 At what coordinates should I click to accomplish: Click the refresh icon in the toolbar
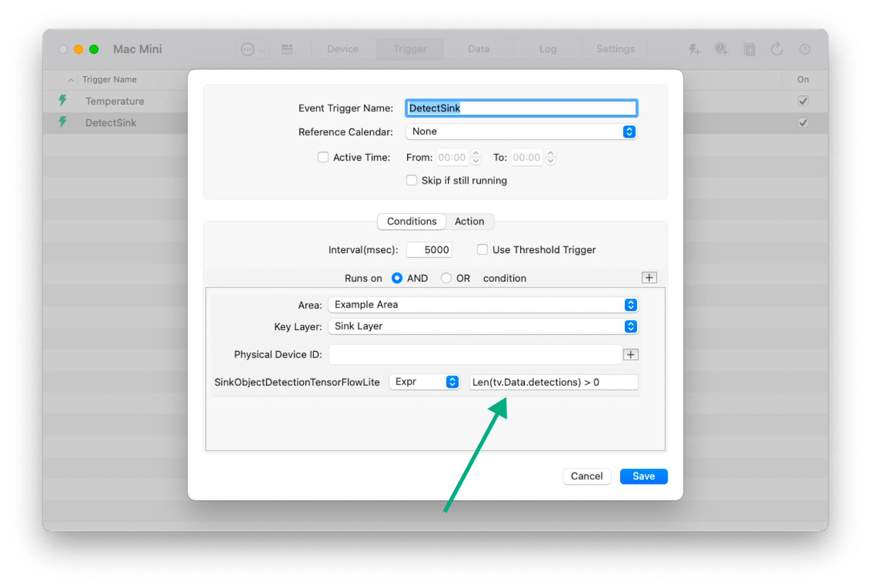(x=777, y=49)
